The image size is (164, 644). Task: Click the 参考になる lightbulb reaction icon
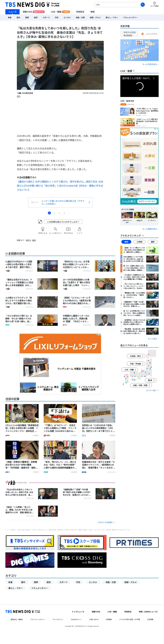[x=43, y=229]
